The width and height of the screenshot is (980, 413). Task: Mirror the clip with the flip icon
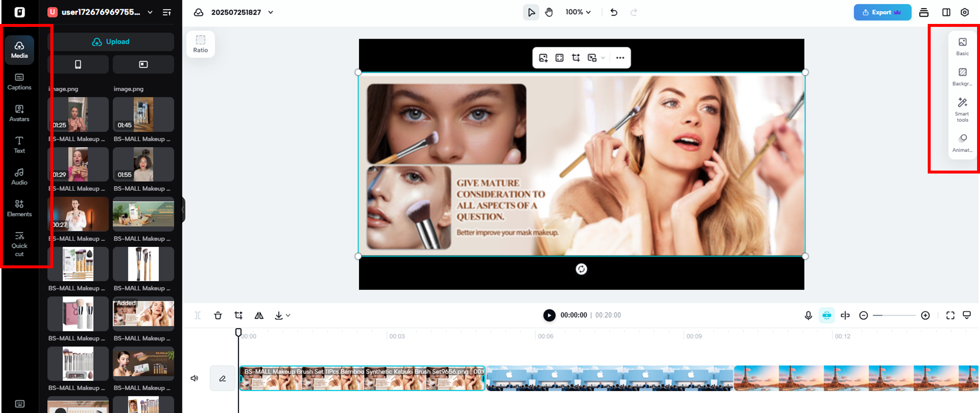(259, 315)
